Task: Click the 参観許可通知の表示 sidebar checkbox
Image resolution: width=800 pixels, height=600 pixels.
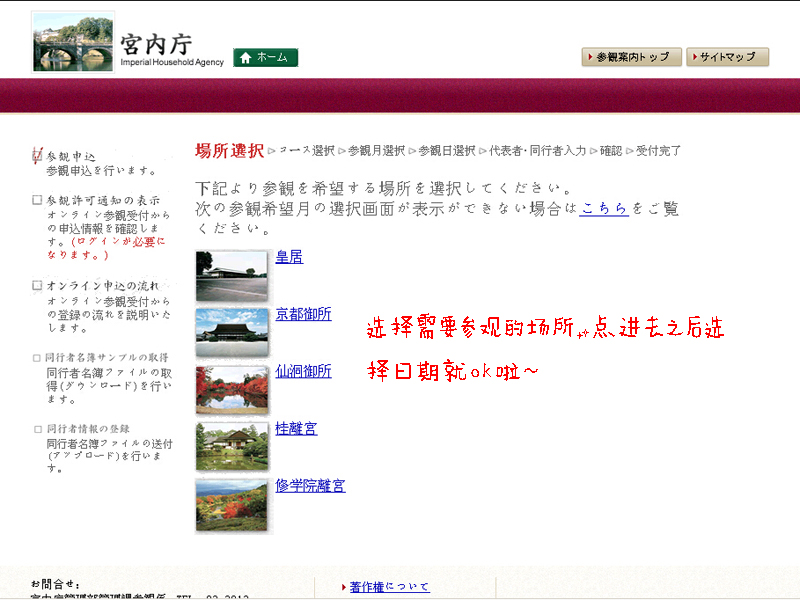Action: [x=37, y=200]
